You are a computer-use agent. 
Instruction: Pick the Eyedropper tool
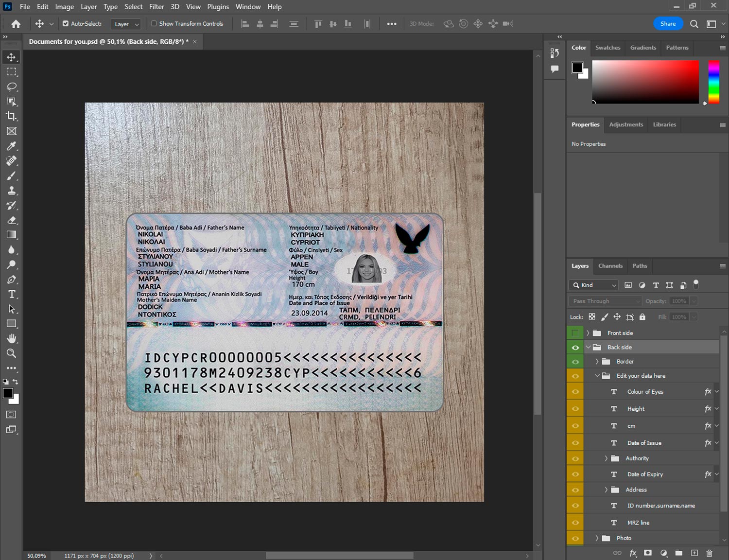[x=12, y=146]
